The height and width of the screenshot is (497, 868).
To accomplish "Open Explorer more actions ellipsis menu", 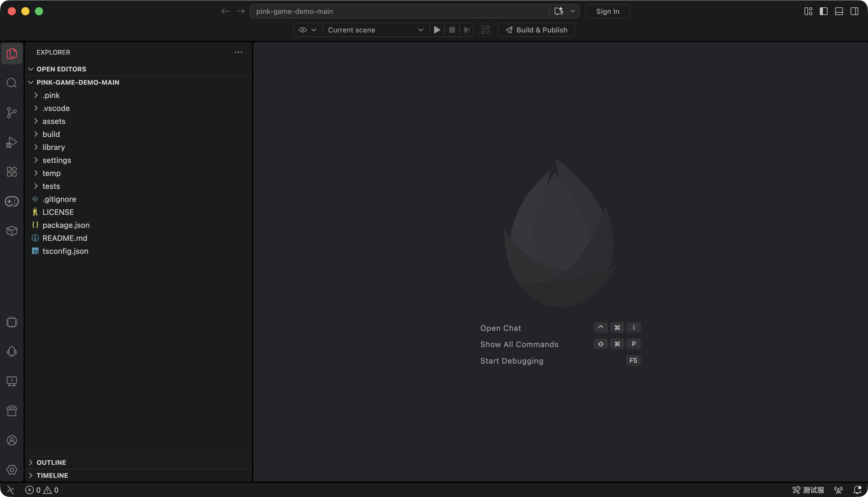I will click(238, 52).
